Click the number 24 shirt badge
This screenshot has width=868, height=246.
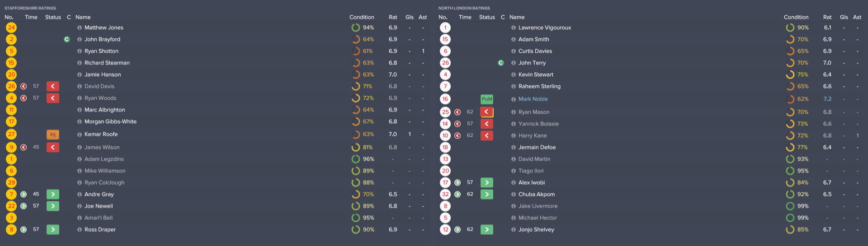coord(11,28)
